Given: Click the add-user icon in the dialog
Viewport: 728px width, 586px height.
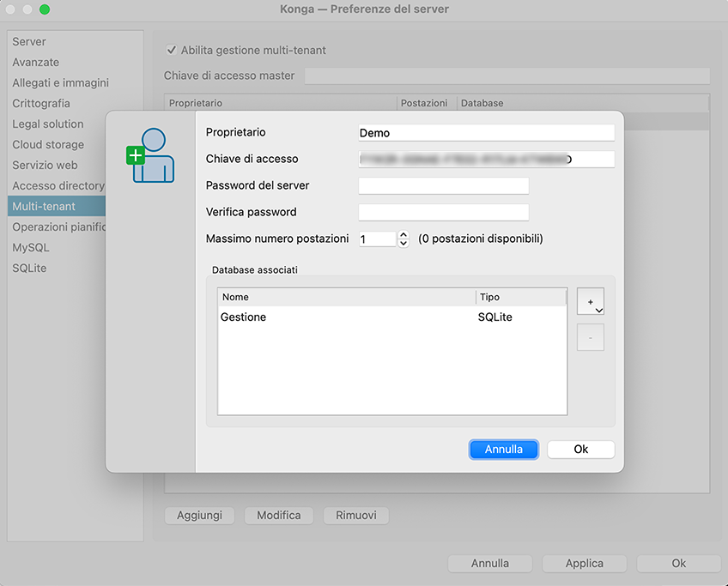Looking at the screenshot, I should click(x=150, y=155).
